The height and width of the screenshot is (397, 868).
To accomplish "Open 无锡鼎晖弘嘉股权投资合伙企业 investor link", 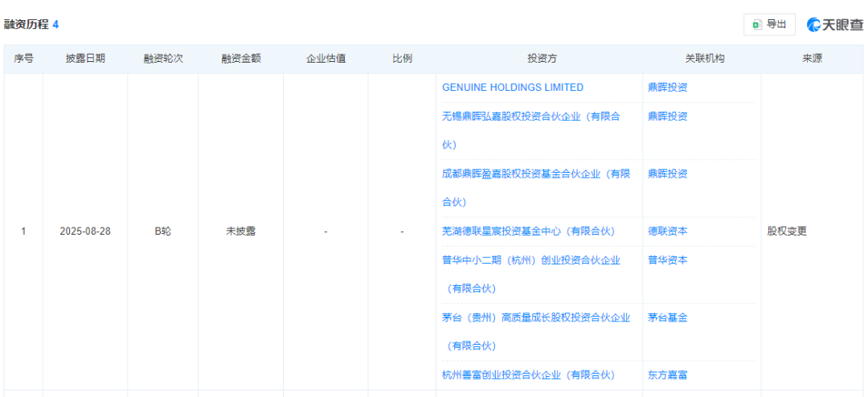I will click(531, 131).
